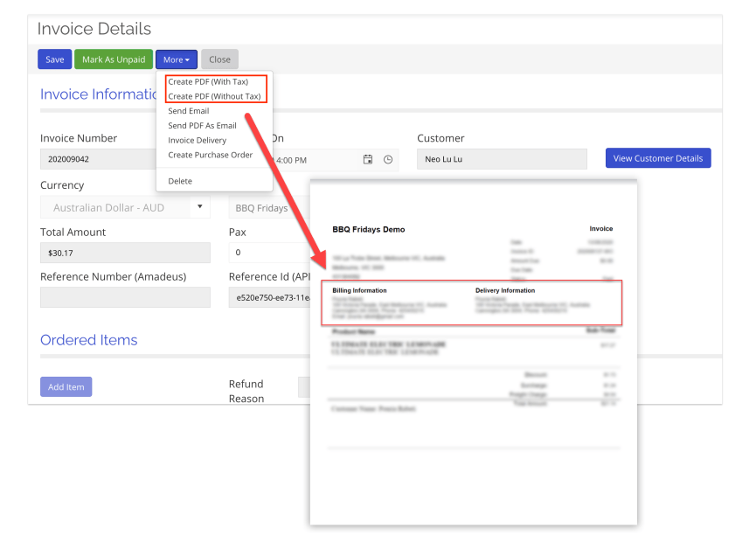
Task: Expand the Currency dropdown arrow
Action: (x=199, y=207)
